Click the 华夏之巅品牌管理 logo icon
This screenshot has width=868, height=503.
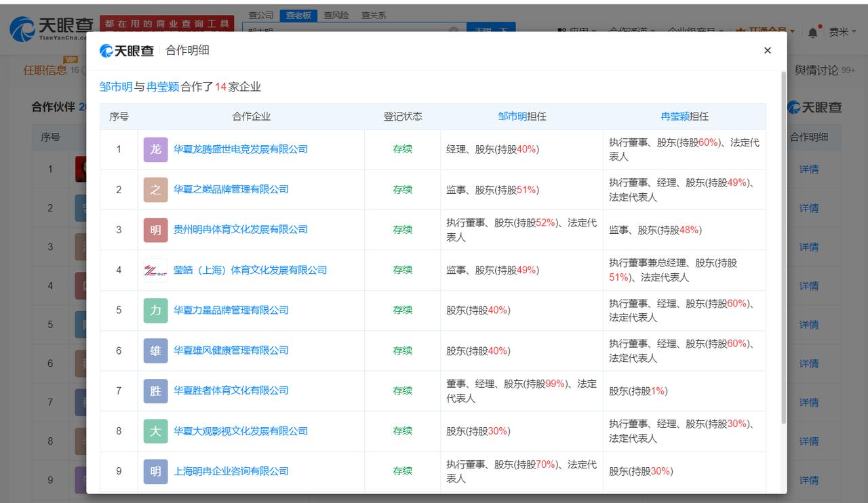(155, 190)
